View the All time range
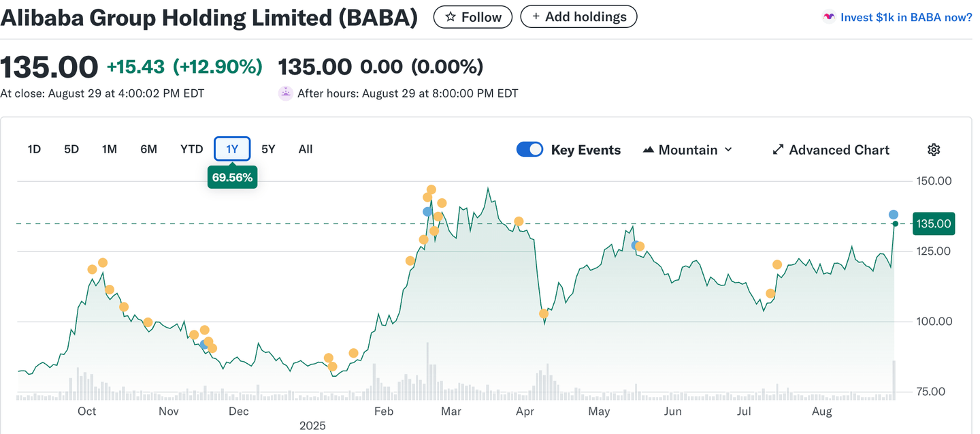Image resolution: width=980 pixels, height=434 pixels. click(306, 149)
